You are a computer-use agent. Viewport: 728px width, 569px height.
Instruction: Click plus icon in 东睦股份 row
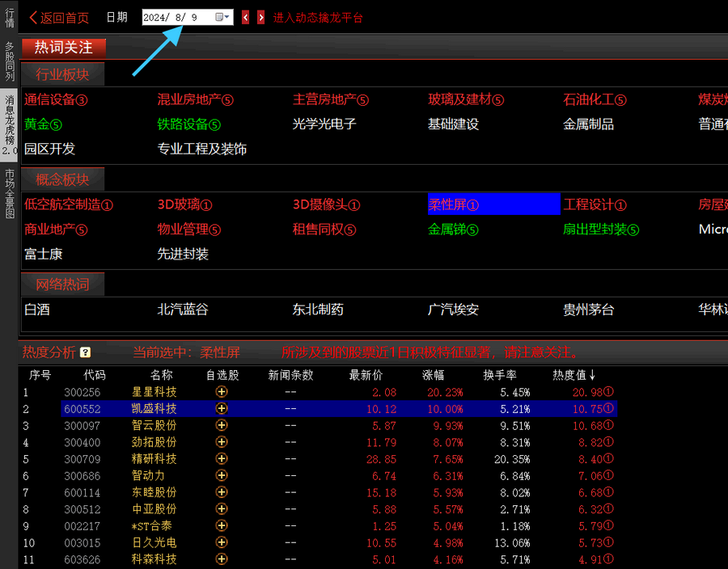(x=222, y=492)
